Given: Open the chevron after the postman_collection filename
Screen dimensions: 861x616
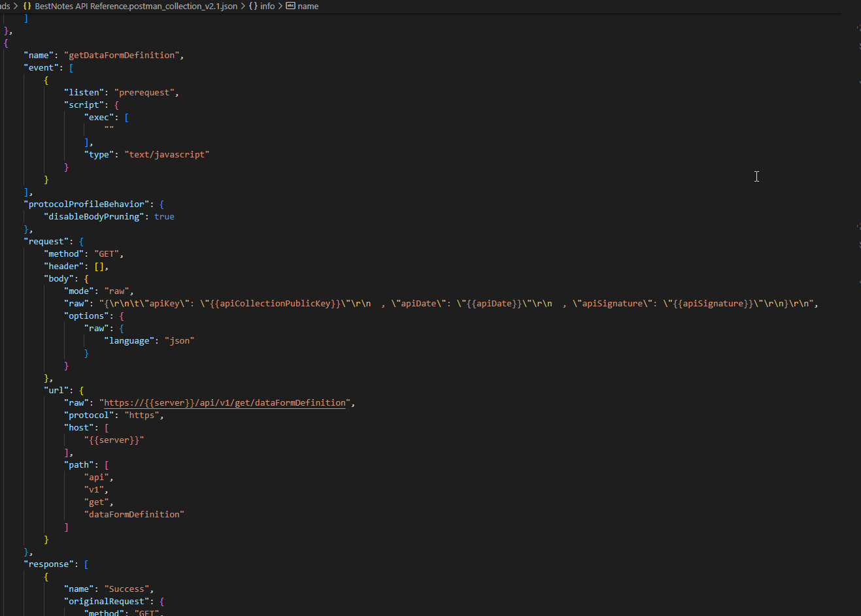Looking at the screenshot, I should pyautogui.click(x=243, y=6).
